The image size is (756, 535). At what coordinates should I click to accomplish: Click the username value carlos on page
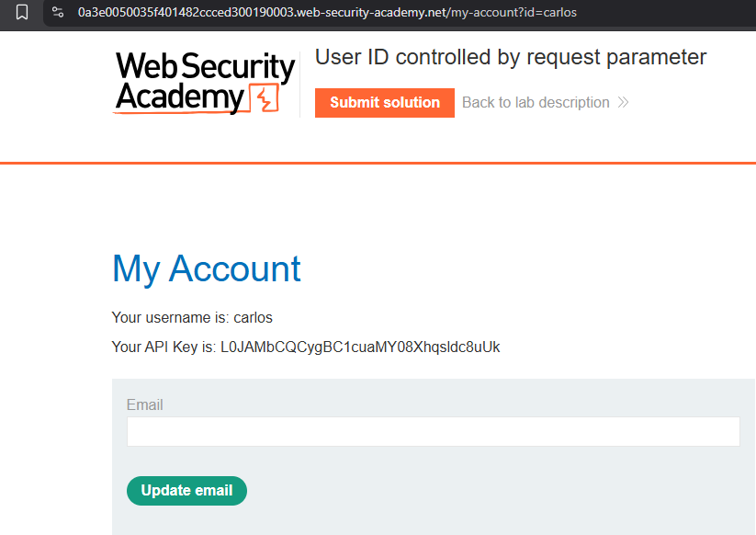pyautogui.click(x=254, y=318)
